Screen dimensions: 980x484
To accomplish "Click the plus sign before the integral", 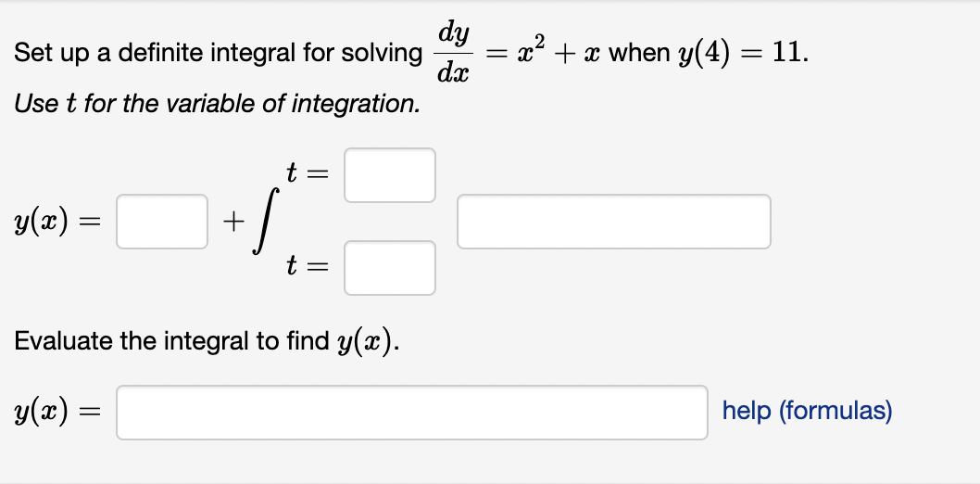I will click(232, 222).
